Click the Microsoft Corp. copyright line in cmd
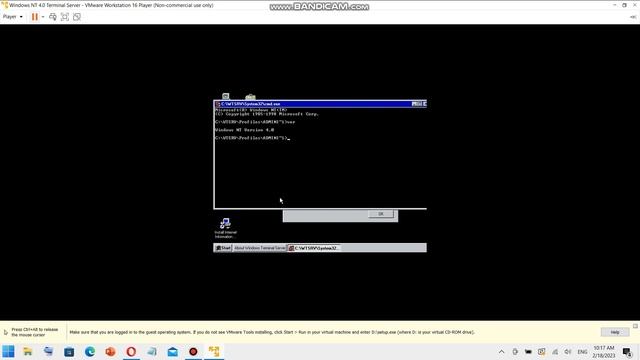 pos(267,114)
